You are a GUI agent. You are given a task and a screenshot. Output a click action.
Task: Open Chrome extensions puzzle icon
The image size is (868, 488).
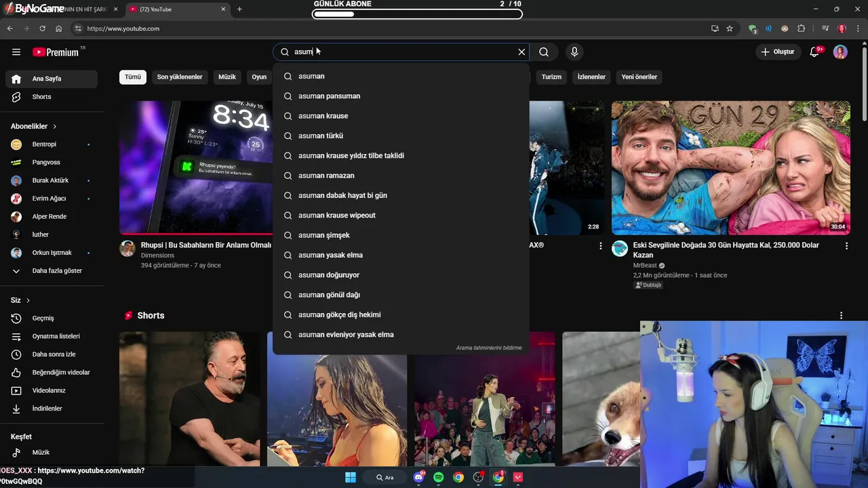click(802, 28)
